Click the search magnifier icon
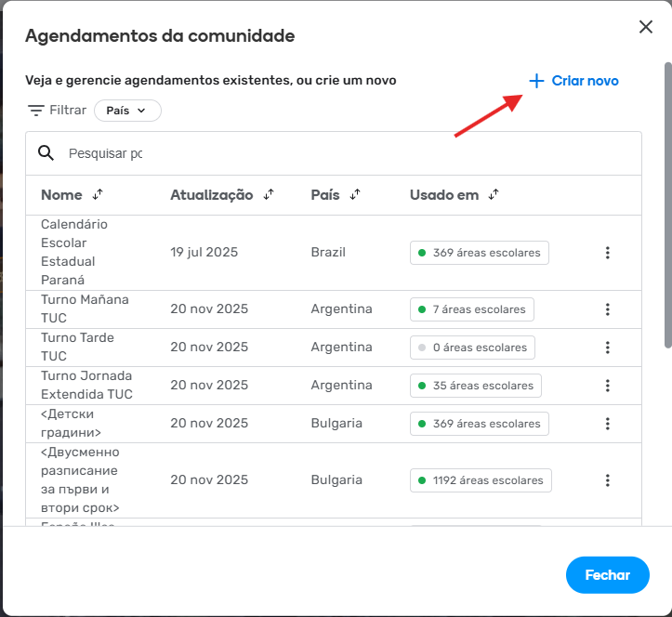The height and width of the screenshot is (617, 672). coord(46,153)
